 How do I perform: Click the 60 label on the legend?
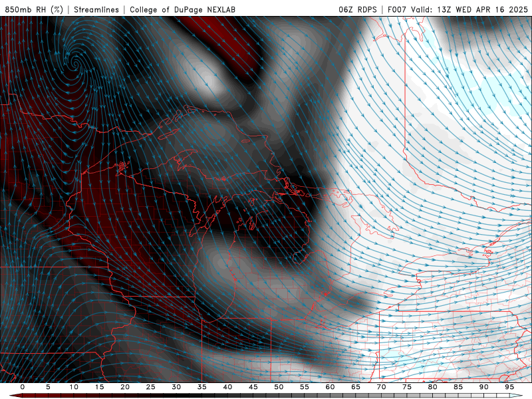click(330, 387)
